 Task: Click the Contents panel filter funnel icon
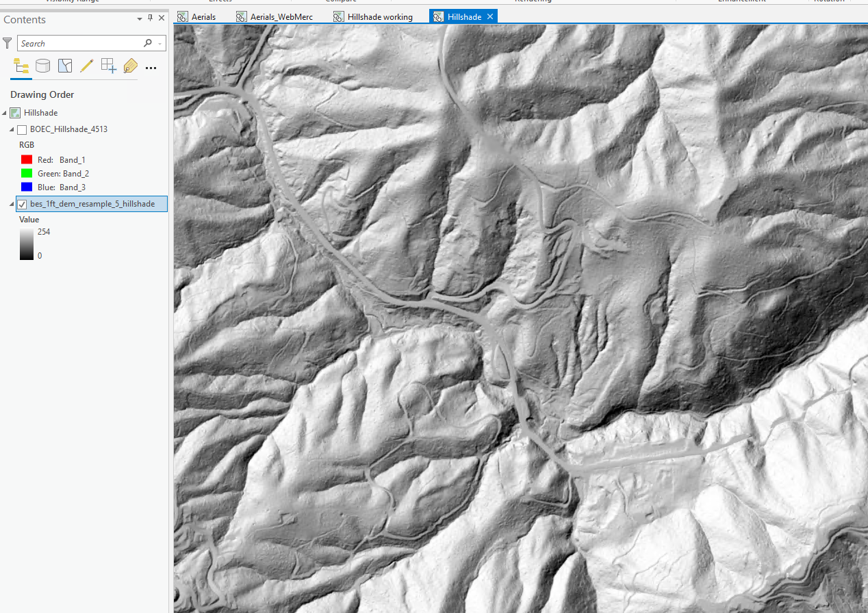tap(7, 42)
